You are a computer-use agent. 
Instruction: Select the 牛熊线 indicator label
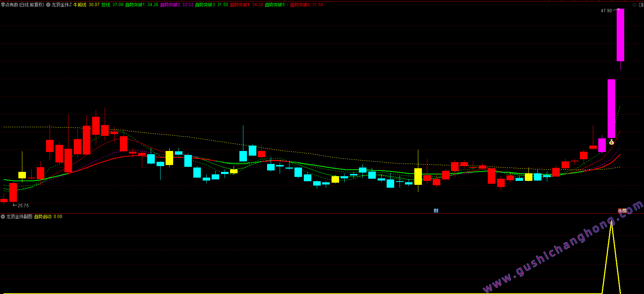80,5
